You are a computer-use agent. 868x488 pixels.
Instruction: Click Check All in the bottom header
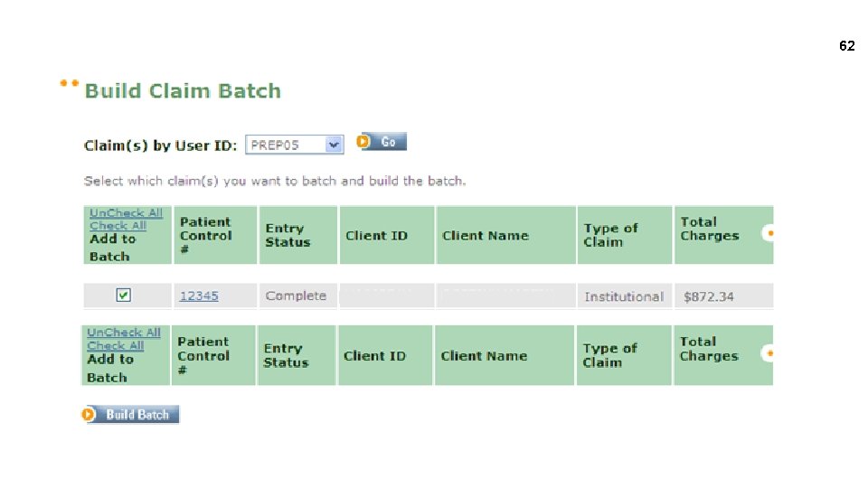pyautogui.click(x=116, y=345)
